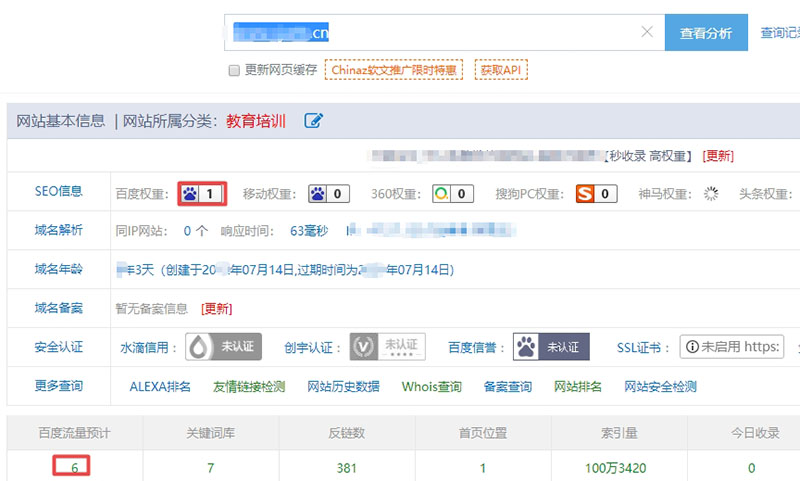The height and width of the screenshot is (481, 800).
Task: Click the 百度信誉 未认证 paw badge
Action: point(551,347)
